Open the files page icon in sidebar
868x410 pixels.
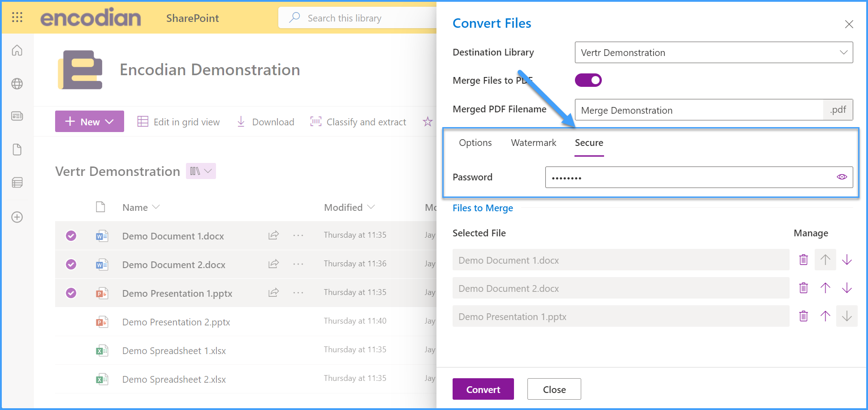click(17, 149)
